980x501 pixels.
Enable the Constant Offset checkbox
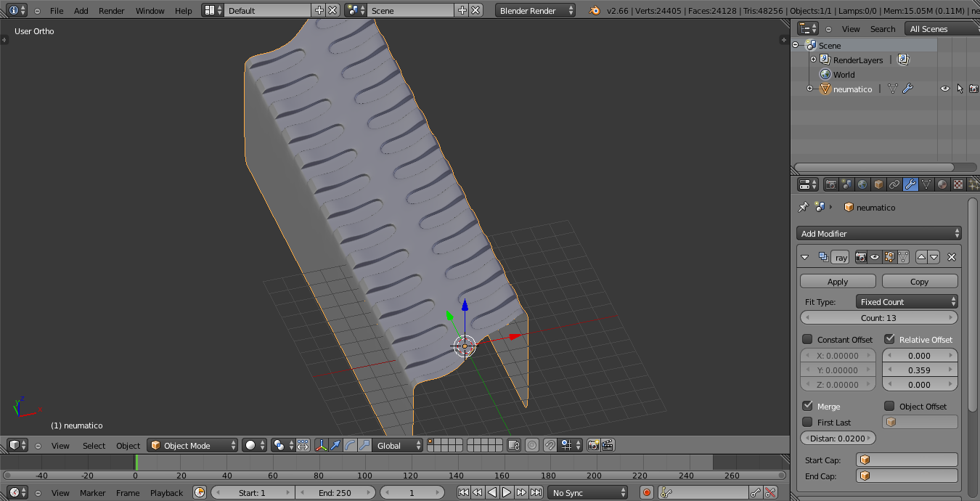(807, 339)
